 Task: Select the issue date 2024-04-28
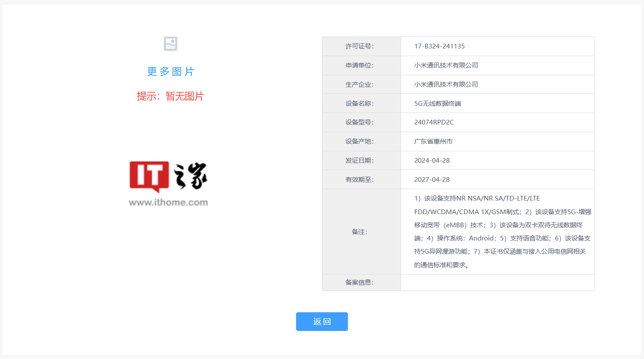(432, 160)
